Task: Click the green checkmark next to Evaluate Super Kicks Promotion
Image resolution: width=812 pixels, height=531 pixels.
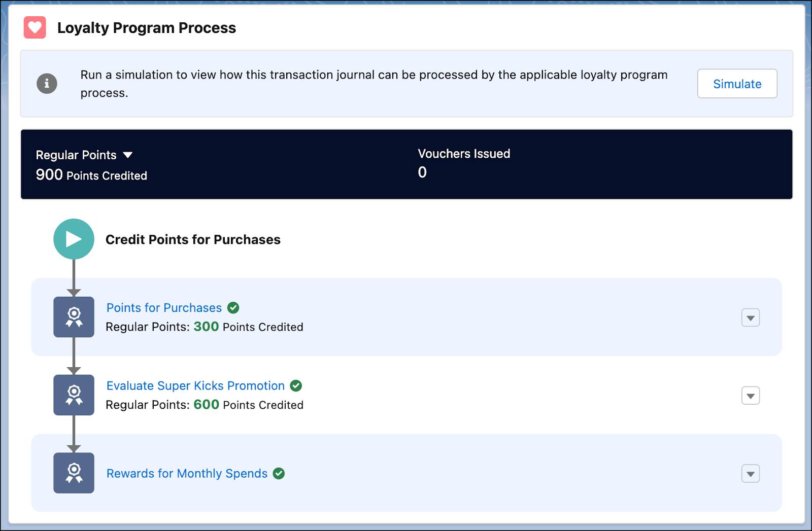Action: point(297,385)
